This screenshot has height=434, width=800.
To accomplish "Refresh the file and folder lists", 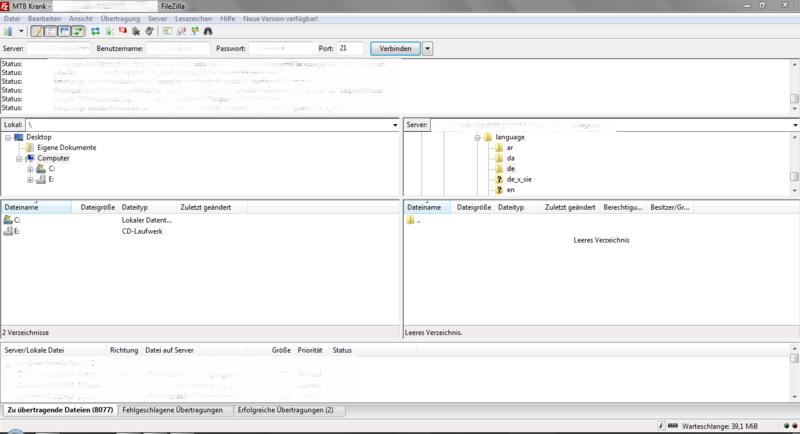I will (95, 32).
